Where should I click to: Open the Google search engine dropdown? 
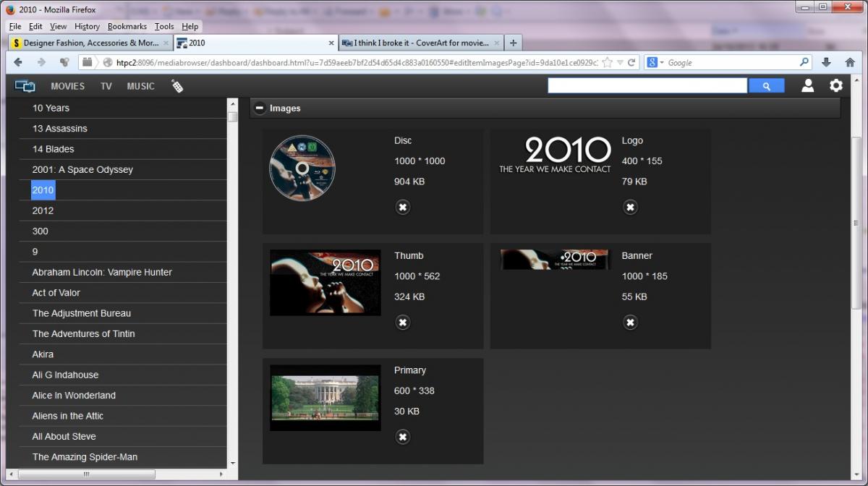click(x=655, y=63)
